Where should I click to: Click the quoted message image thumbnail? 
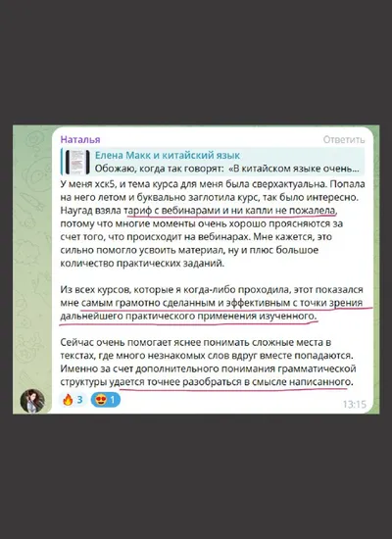[x=77, y=162]
